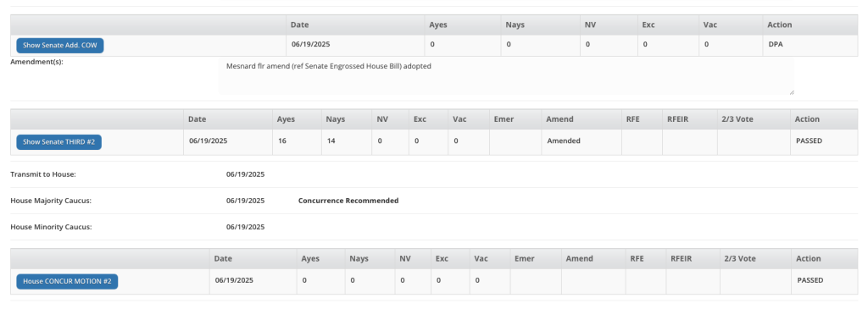Click PASSED in Senate THIRD row
The width and height of the screenshot is (868, 309).
809,141
